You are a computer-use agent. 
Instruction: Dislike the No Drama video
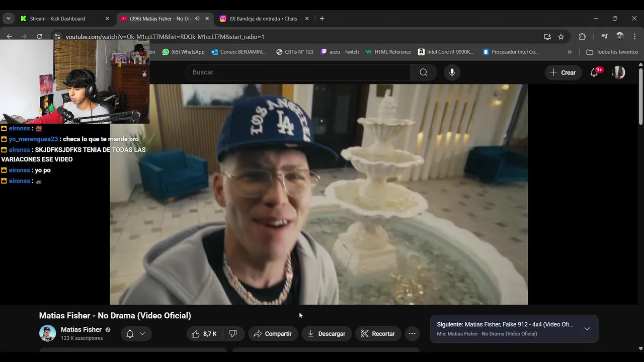tap(233, 334)
